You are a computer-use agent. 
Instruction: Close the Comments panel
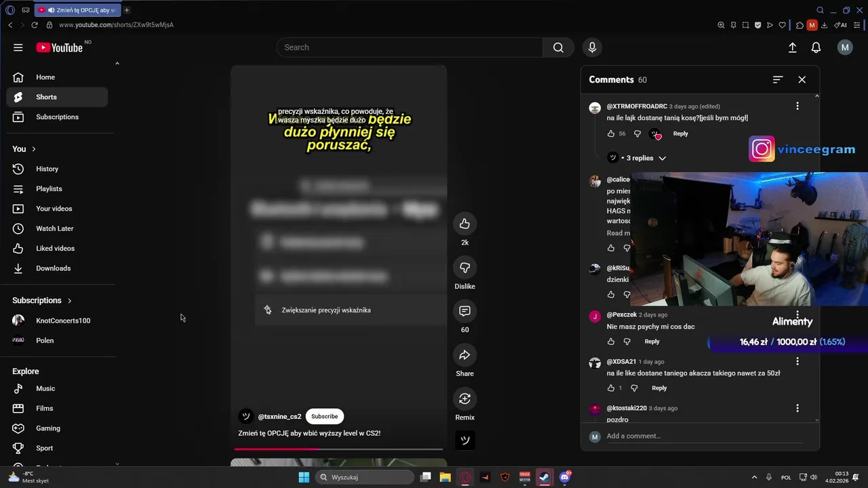pyautogui.click(x=802, y=80)
